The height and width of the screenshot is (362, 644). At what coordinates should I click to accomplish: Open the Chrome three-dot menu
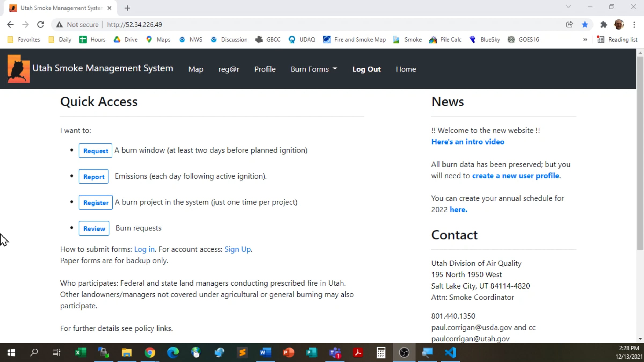pos(634,25)
